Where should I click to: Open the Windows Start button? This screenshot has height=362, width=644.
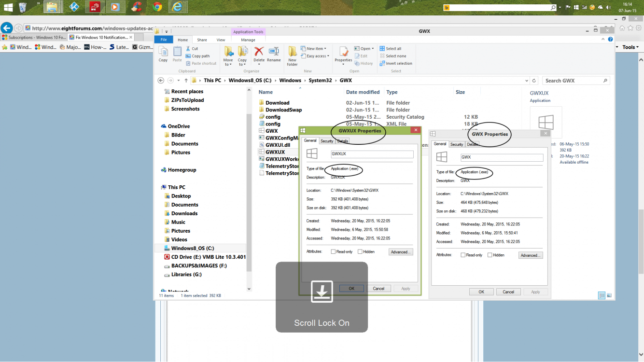click(x=8, y=7)
